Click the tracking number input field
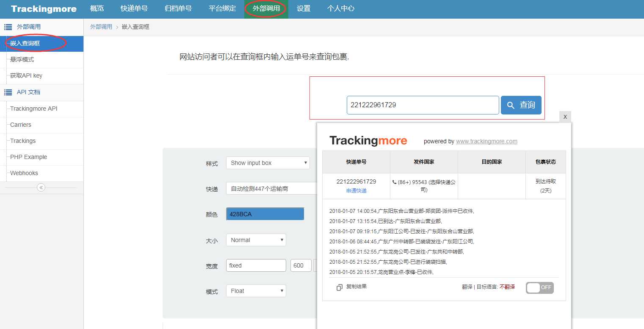This screenshot has width=644, height=329. pyautogui.click(x=423, y=105)
